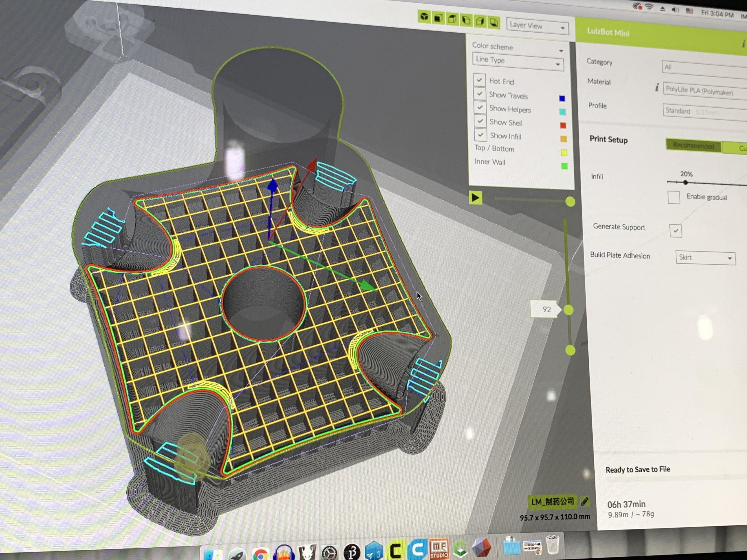Click the third view cube icon in the toolbar
The image size is (747, 560).
[452, 19]
